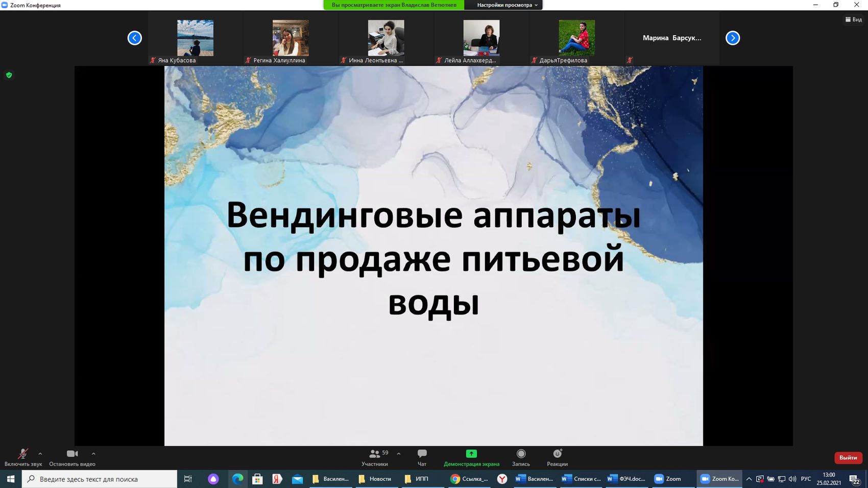868x488 pixels.
Task: Expand audio options arrow beside microphone
Action: pos(40,453)
